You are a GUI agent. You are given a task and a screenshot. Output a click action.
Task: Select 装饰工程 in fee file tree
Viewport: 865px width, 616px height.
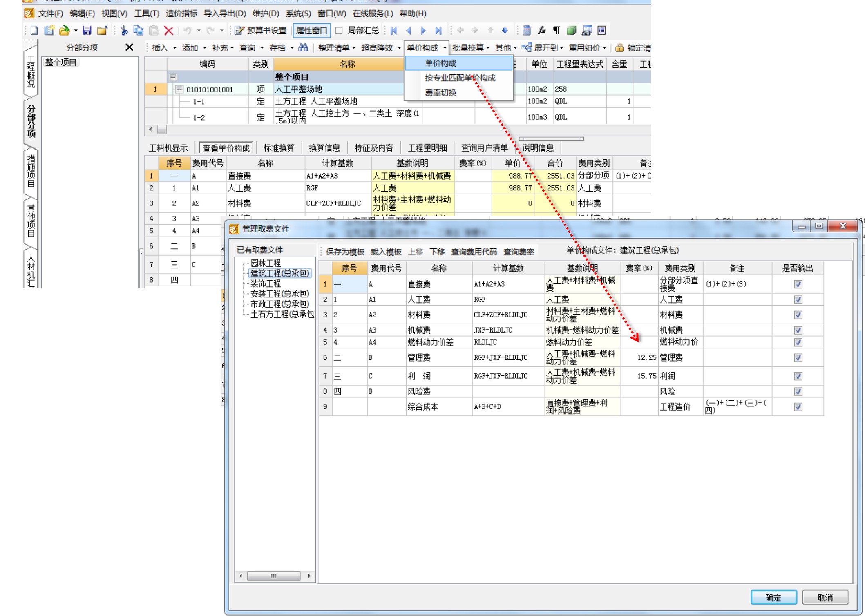click(266, 283)
